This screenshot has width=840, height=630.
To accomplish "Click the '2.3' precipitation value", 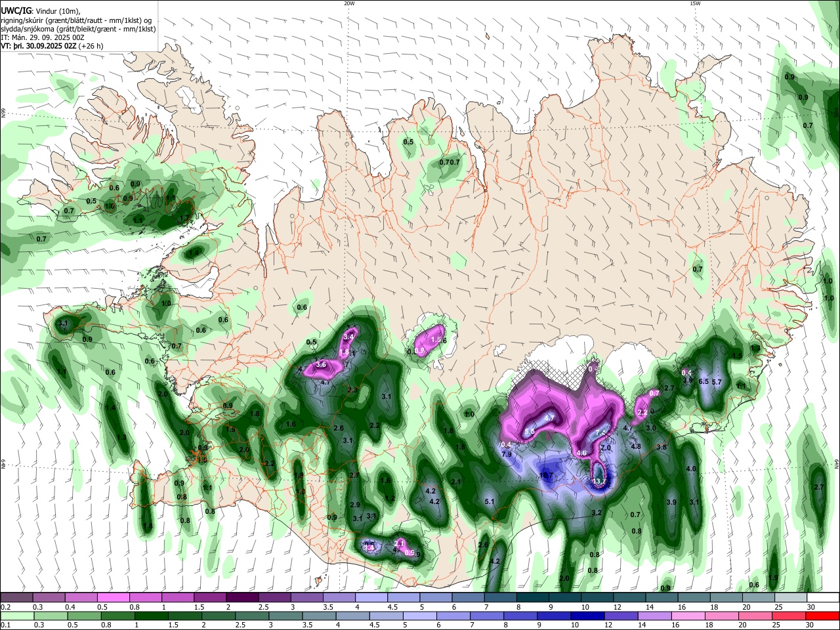I will pyautogui.click(x=352, y=390).
